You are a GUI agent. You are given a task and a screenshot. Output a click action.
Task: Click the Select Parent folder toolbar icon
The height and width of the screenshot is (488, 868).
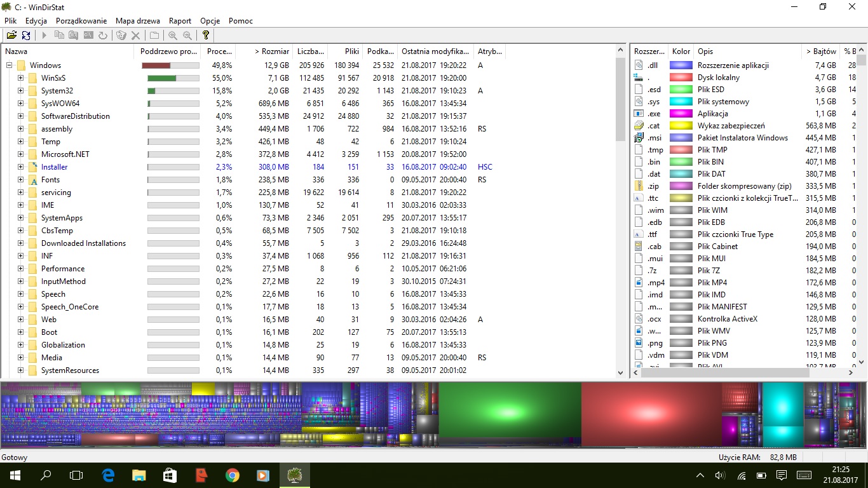coord(154,36)
